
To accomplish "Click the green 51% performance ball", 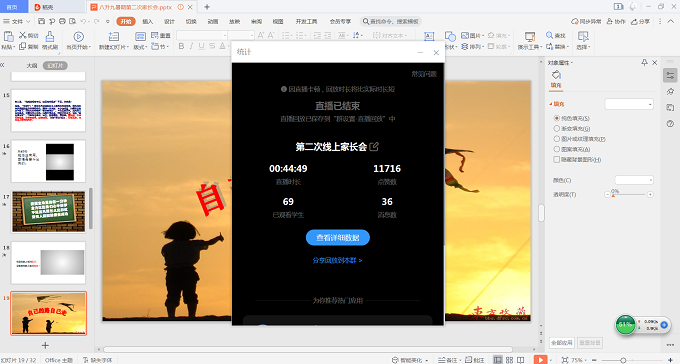I will [x=625, y=325].
